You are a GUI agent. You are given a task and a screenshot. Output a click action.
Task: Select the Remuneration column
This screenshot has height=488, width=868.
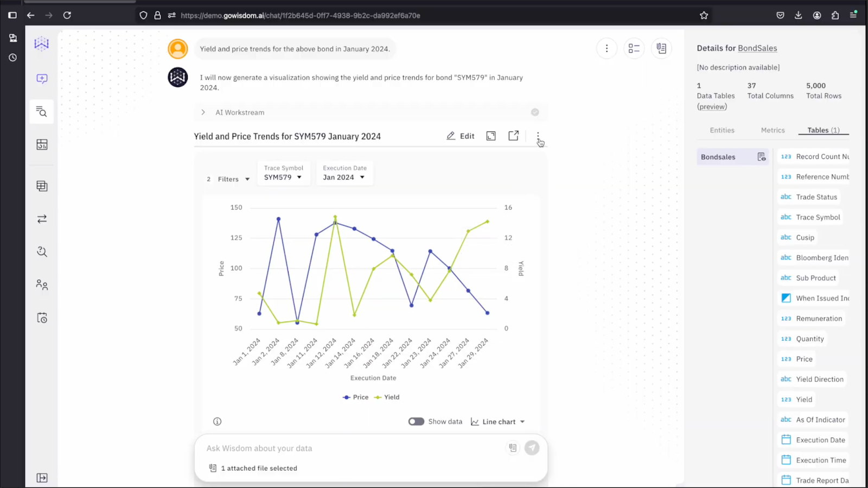pos(812,319)
